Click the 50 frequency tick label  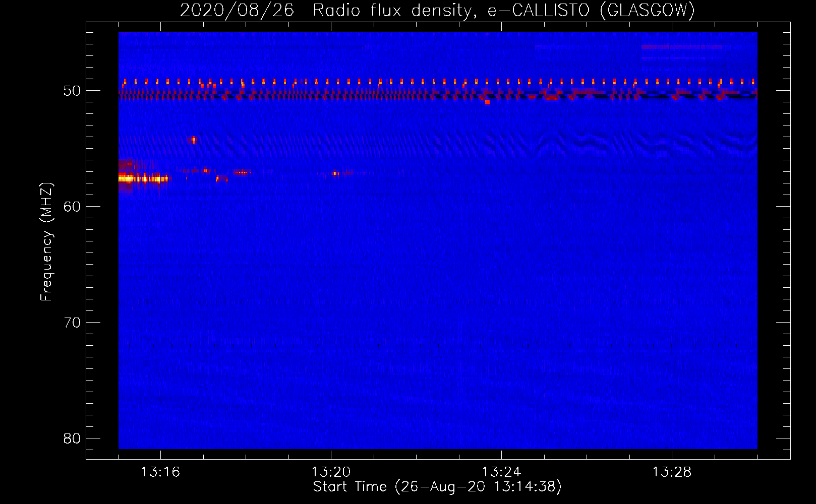72,91
